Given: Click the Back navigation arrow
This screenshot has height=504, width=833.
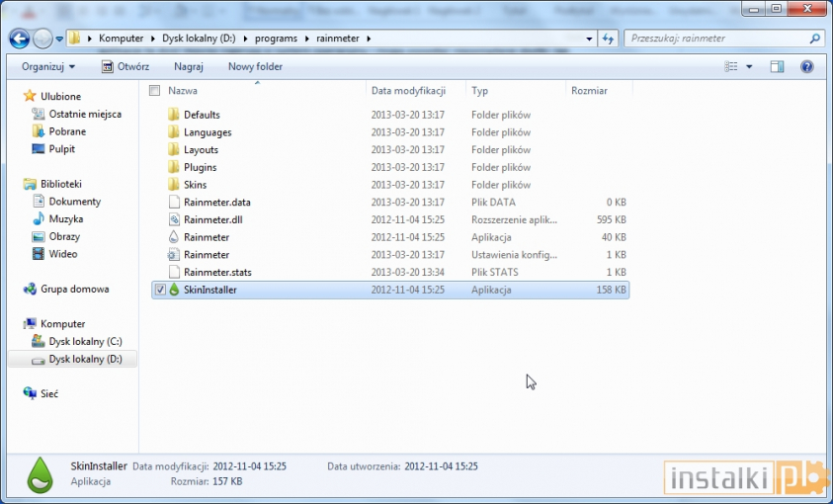Looking at the screenshot, I should point(19,39).
